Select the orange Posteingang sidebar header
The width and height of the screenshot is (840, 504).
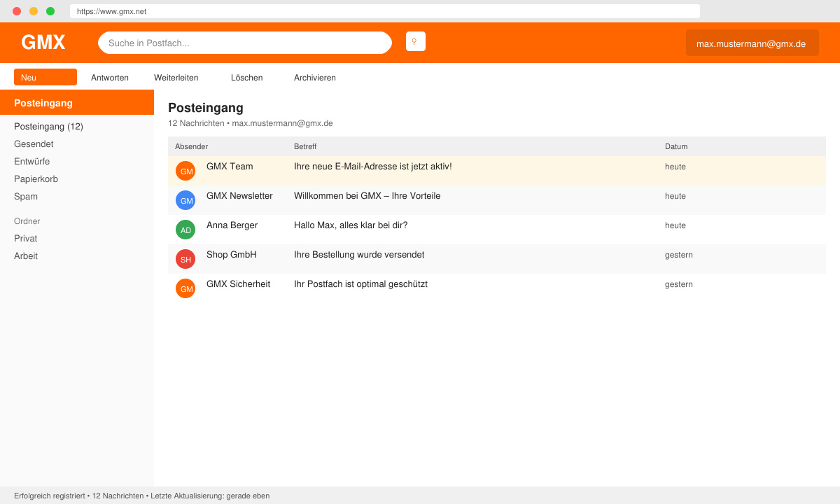tap(77, 102)
